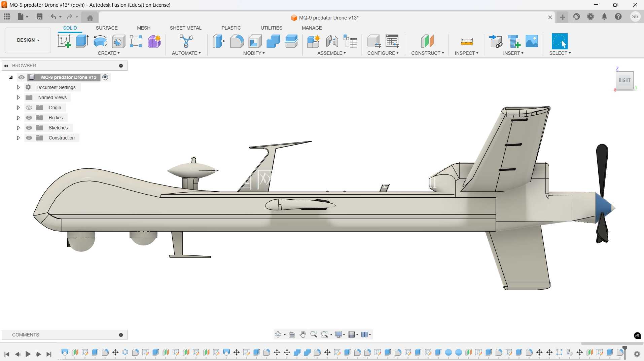This screenshot has width=644, height=361.
Task: Toggle visibility of the Sketches folder
Action: 29,128
